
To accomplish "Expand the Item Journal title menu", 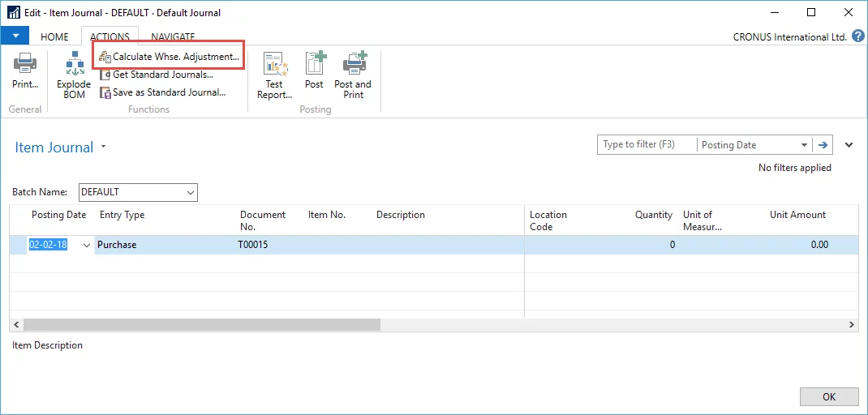I will (103, 148).
